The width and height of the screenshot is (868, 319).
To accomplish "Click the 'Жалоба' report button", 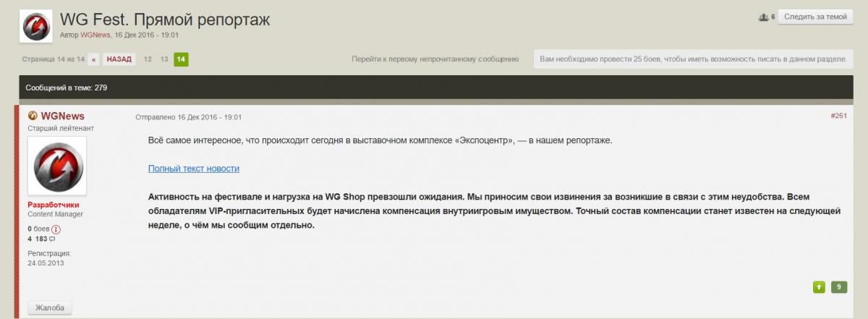I will point(50,308).
